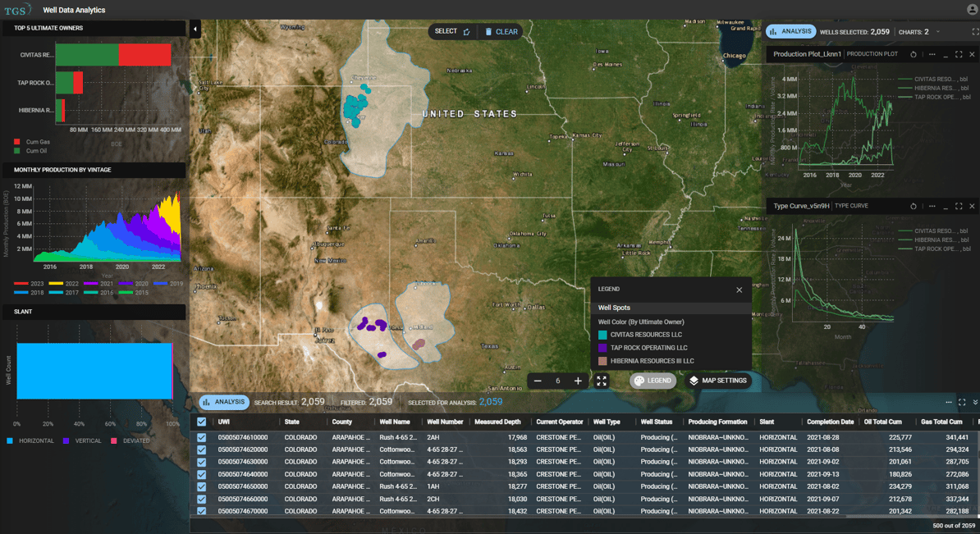Refresh the Production Plot chart
This screenshot has height=534, width=980.
click(914, 54)
